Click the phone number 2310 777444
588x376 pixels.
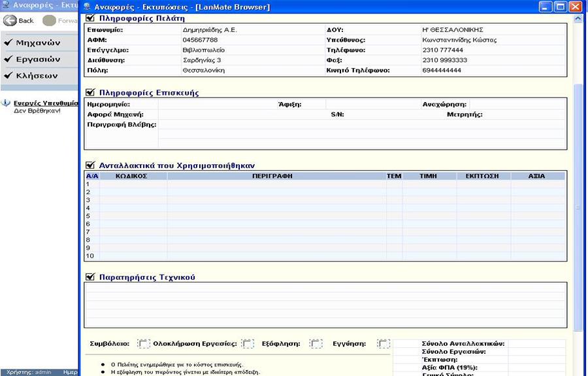pos(442,50)
